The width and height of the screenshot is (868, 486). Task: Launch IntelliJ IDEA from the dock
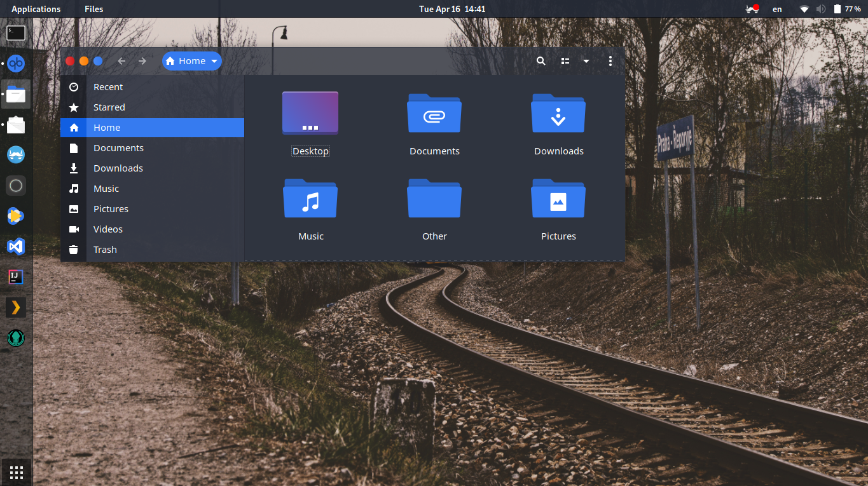[15, 276]
